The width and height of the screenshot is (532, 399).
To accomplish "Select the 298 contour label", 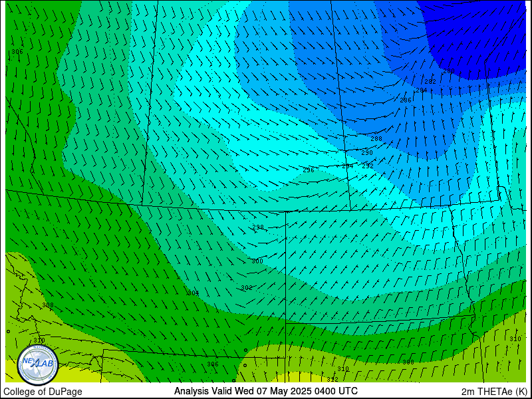I will [258, 227].
